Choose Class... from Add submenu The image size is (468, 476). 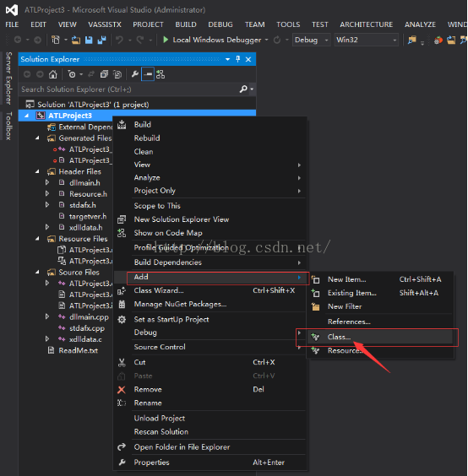[380, 337]
